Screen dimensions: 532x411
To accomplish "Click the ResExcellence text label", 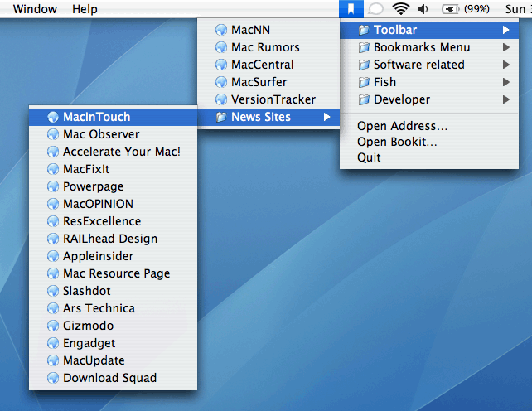I will click(102, 221).
